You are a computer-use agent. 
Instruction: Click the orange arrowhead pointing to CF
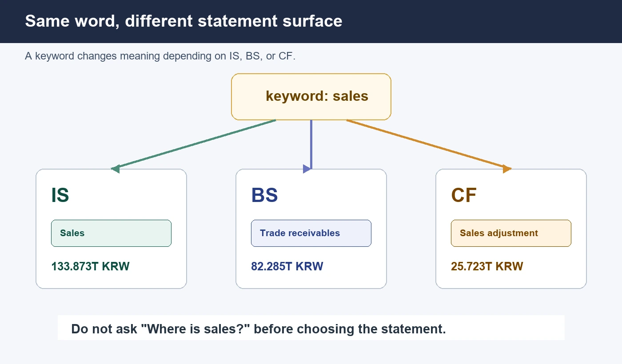pos(507,169)
